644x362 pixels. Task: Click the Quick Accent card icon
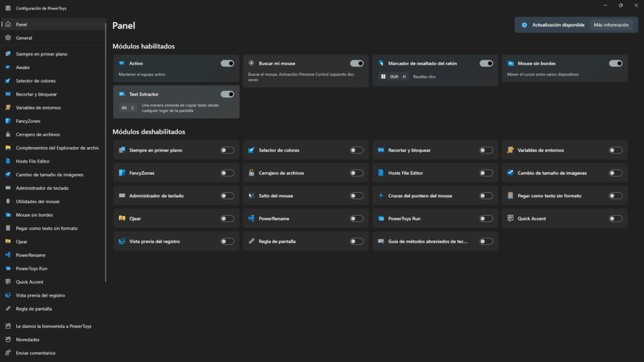[x=511, y=218]
